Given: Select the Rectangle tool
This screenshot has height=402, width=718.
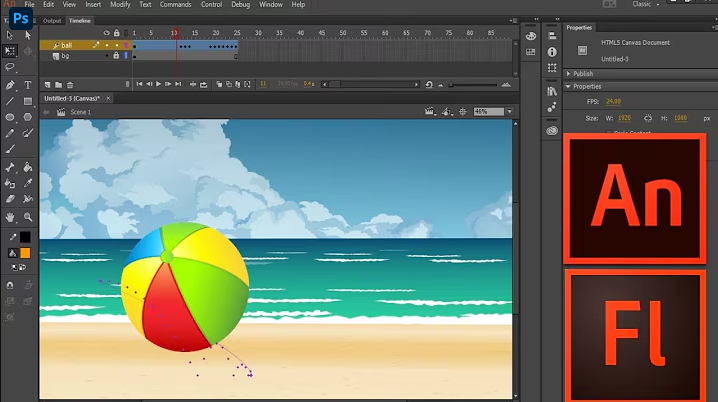Looking at the screenshot, I should point(28,101).
